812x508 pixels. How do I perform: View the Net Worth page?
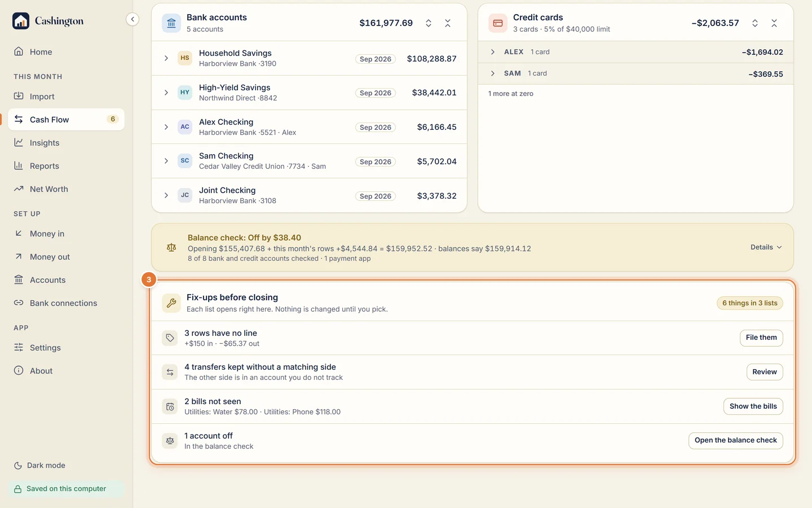67,189
